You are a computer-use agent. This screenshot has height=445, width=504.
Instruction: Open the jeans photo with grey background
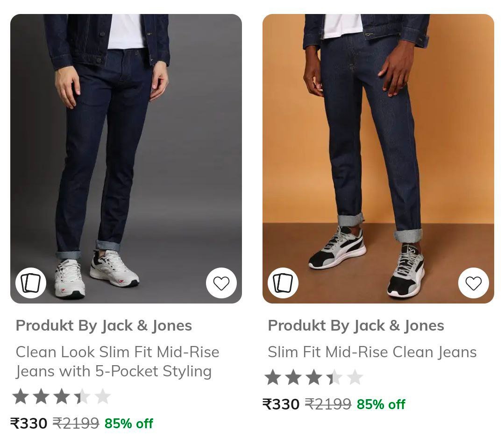coord(126,154)
